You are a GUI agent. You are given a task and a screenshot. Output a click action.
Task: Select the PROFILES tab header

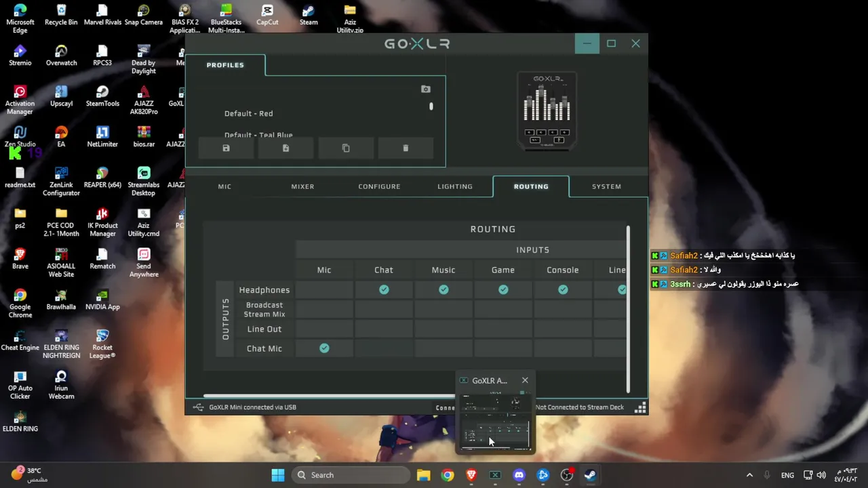click(225, 65)
